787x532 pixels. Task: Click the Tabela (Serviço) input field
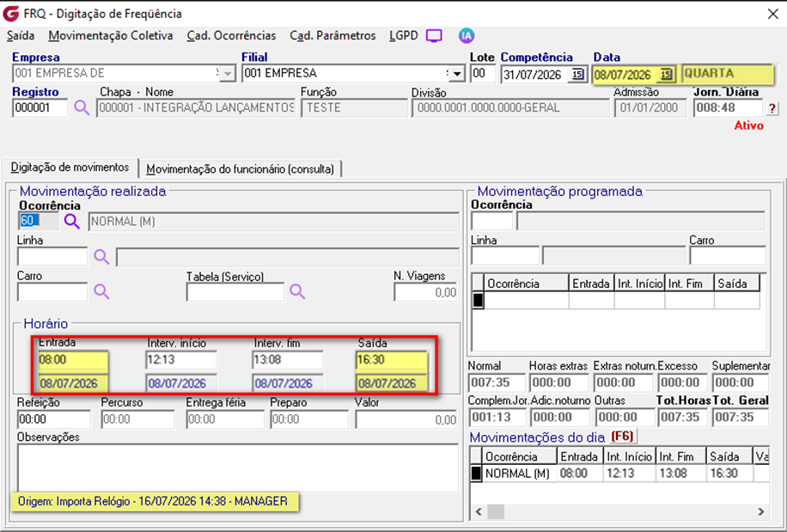[x=235, y=291]
